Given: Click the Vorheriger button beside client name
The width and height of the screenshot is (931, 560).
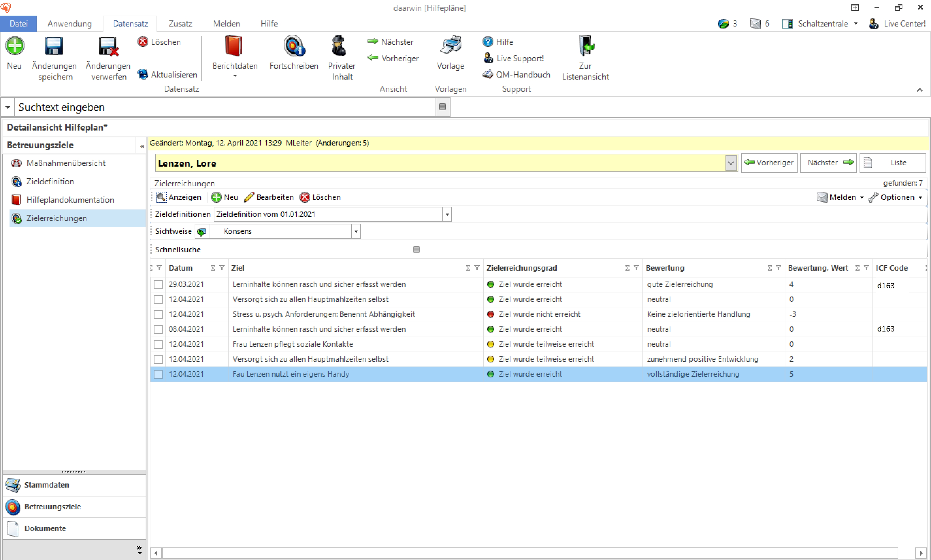Looking at the screenshot, I should (x=769, y=163).
